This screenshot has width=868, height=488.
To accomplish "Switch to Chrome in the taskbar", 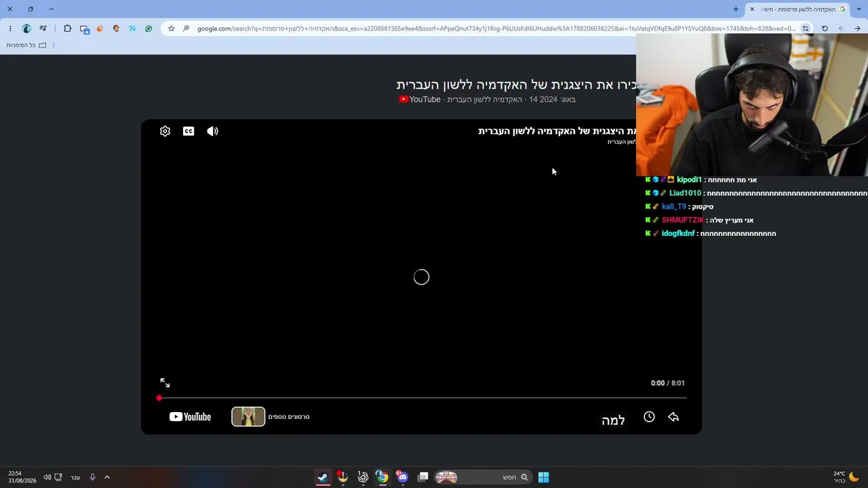I will point(382,477).
